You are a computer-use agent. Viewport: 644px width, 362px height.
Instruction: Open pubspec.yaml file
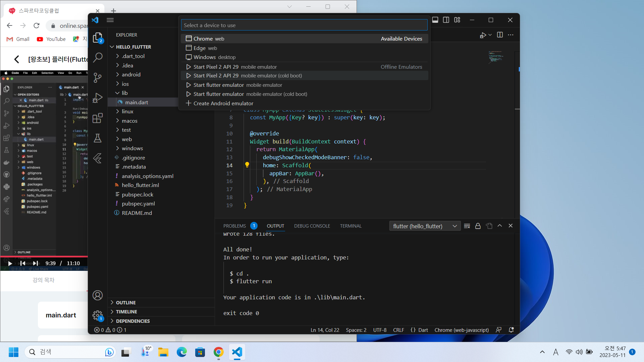pyautogui.click(x=138, y=203)
